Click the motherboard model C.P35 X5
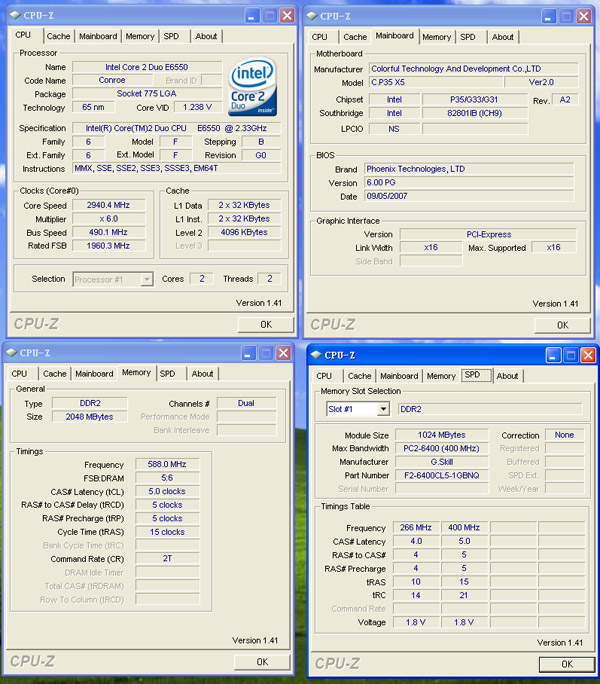The height and width of the screenshot is (684, 600). tap(436, 82)
